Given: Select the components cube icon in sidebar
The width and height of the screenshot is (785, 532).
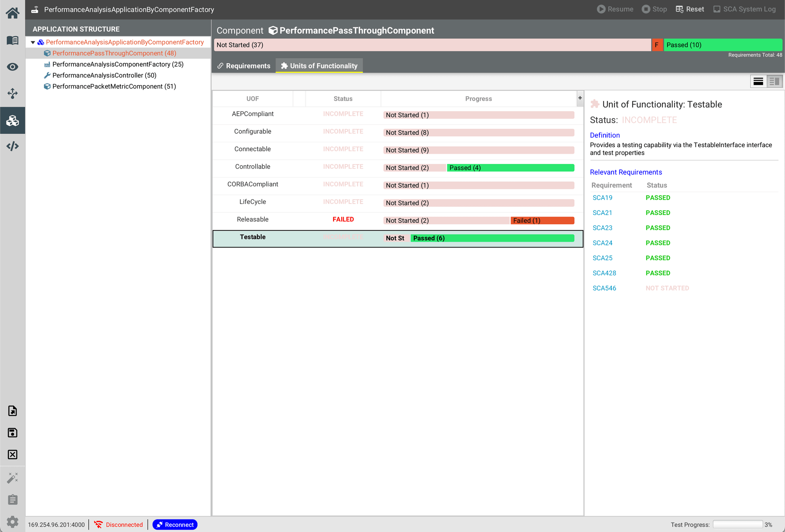Looking at the screenshot, I should tap(13, 120).
